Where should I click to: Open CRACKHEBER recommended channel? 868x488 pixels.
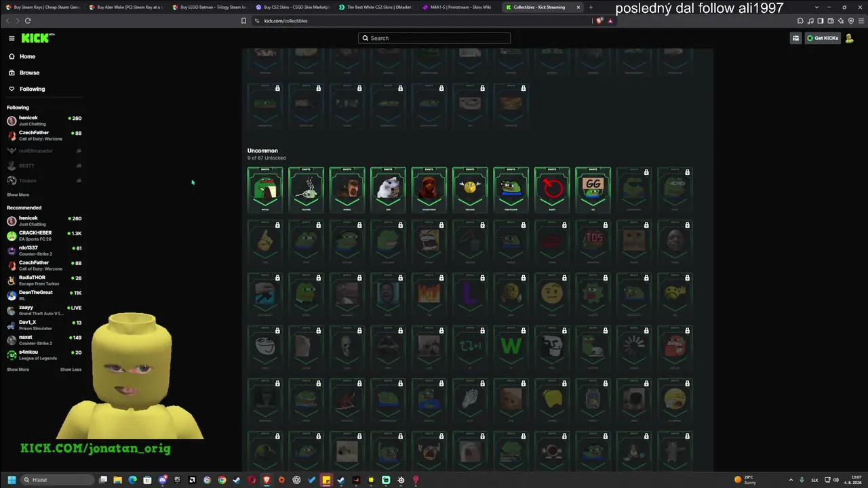point(44,236)
